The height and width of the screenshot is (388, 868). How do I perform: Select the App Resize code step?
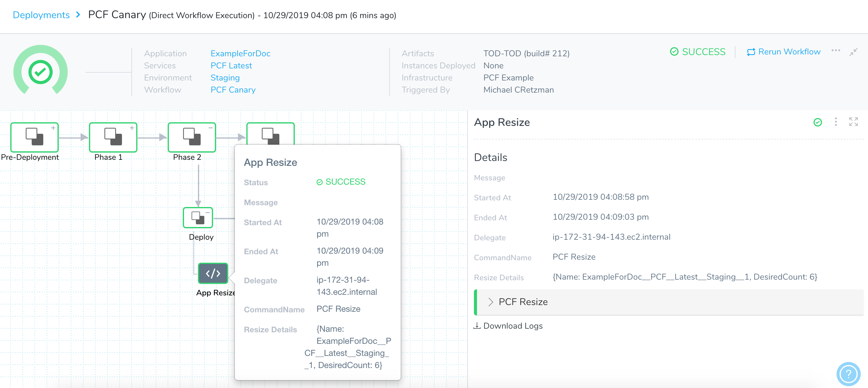(x=213, y=273)
